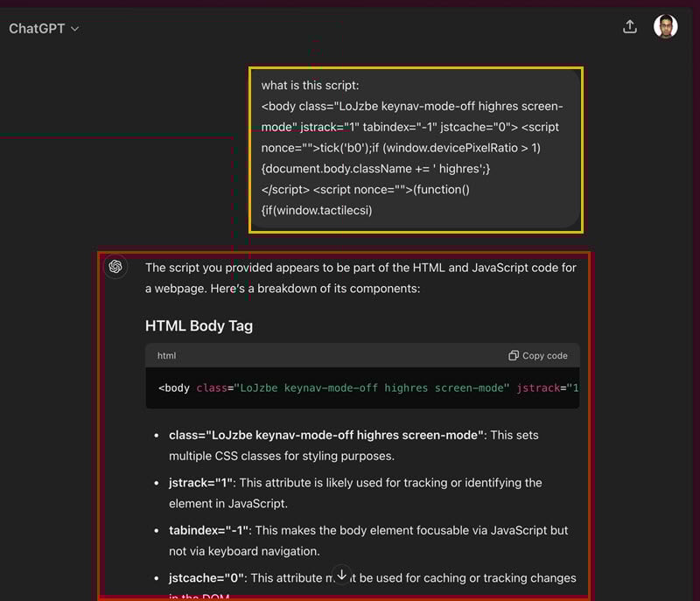Click the 'HTML Body Tag' heading

(199, 325)
